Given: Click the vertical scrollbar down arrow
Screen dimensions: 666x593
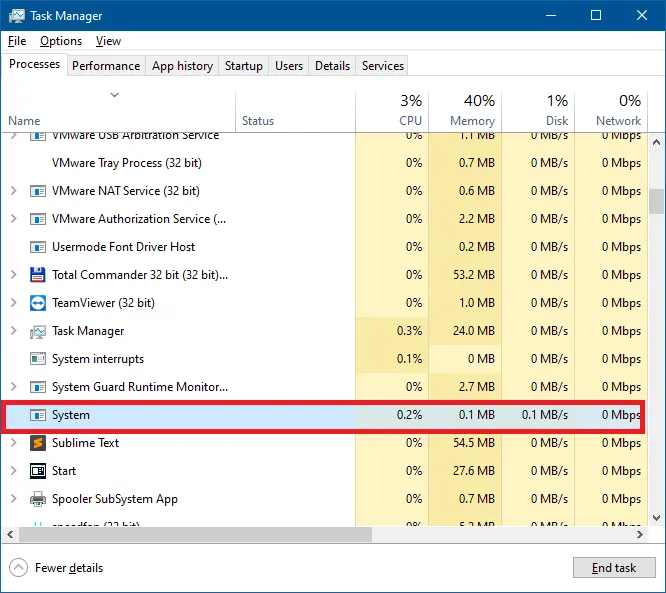Looking at the screenshot, I should [x=656, y=518].
